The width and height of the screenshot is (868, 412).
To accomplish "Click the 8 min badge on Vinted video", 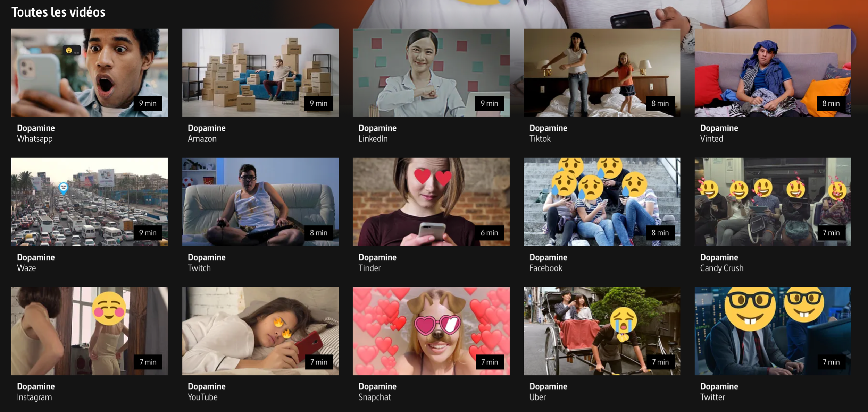I will pos(831,103).
